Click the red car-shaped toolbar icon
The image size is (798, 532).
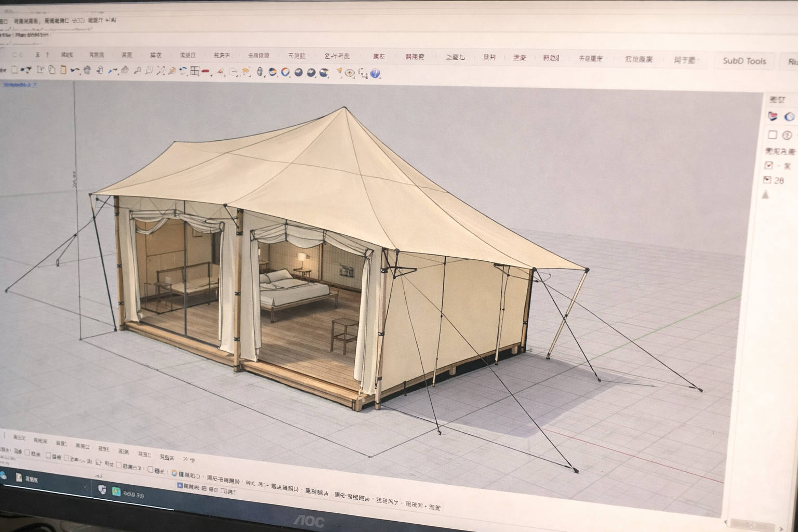click(206, 72)
